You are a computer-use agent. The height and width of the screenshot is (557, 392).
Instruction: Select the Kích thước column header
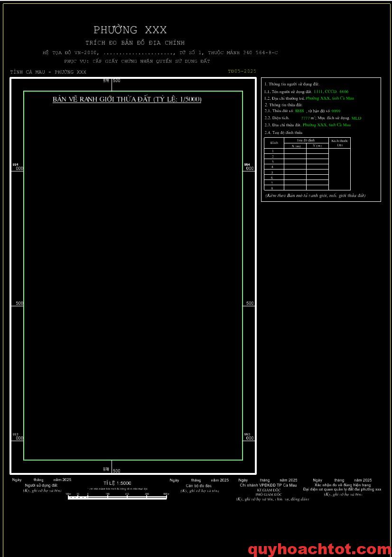click(339, 142)
